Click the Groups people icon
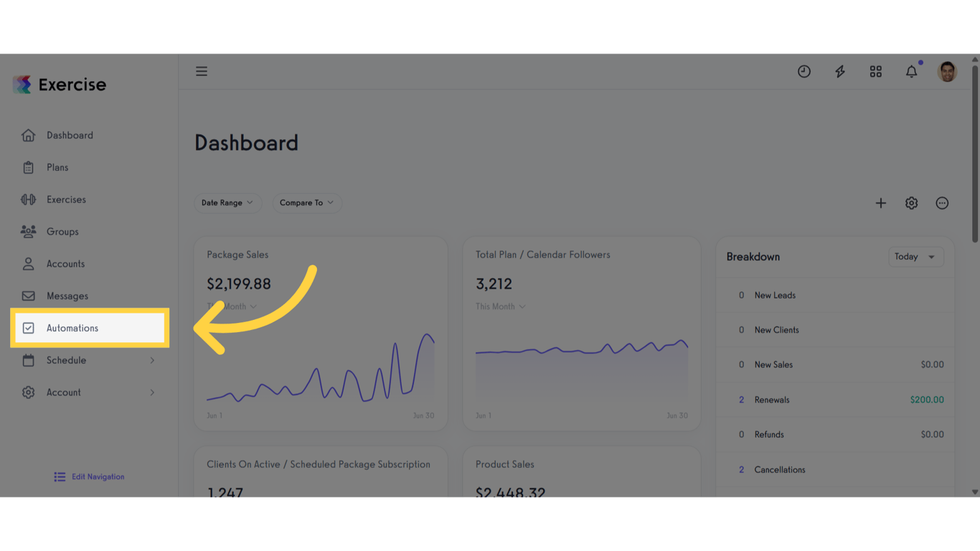 click(x=28, y=232)
